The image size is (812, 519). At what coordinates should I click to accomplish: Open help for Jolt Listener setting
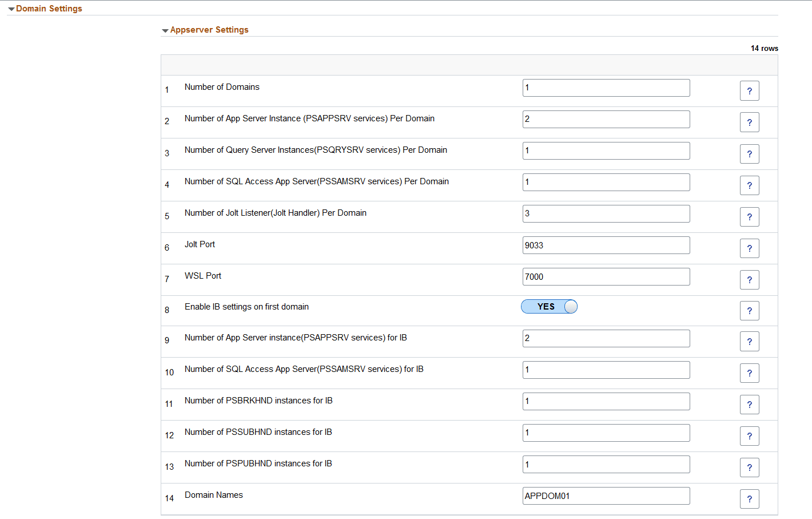749,216
